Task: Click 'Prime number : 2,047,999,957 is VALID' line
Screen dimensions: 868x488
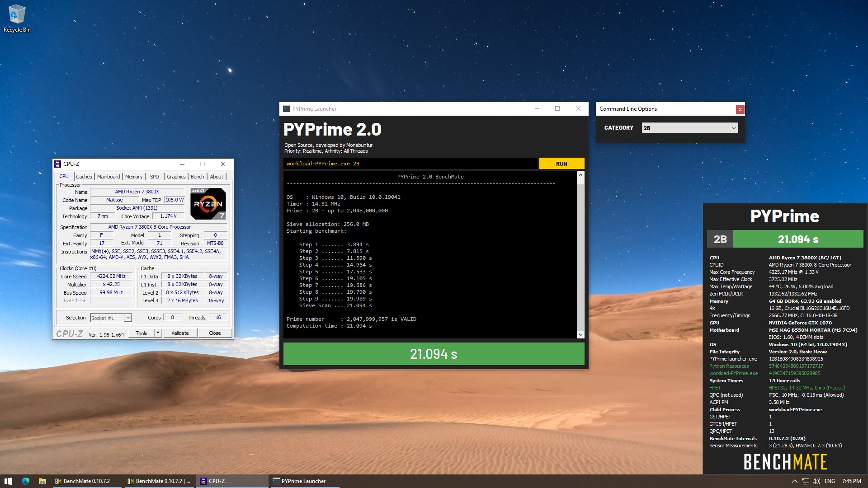Action: (x=351, y=319)
